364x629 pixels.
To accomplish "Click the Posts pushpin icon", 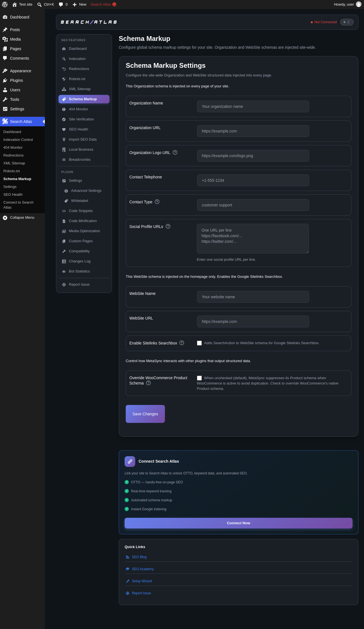I will (5, 30).
